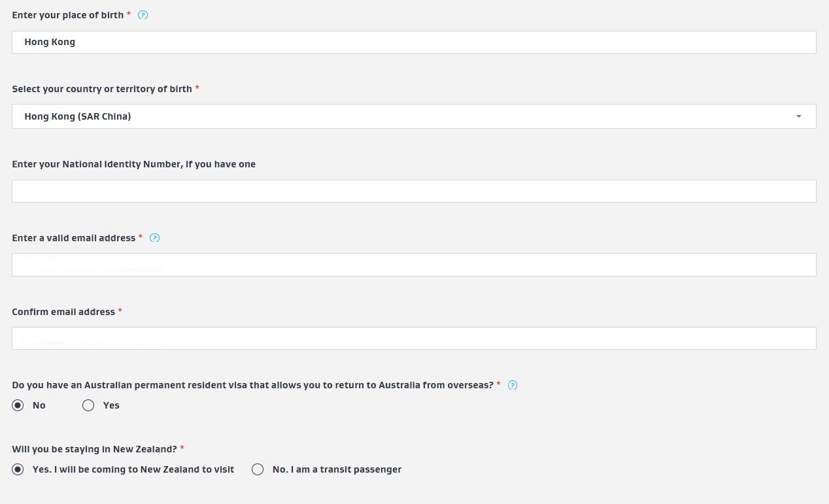Click the Australian permanent resident visa question text
This screenshot has height=504, width=829.
tap(252, 385)
